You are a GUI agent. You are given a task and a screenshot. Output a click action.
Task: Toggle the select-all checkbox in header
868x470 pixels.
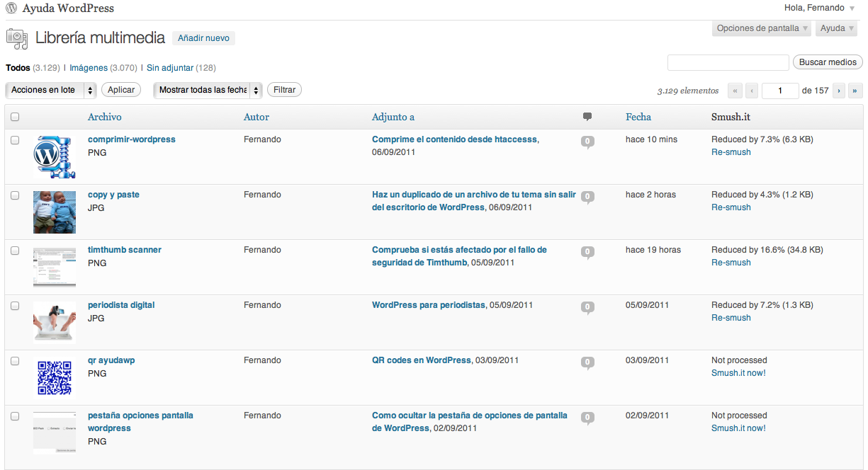15,117
